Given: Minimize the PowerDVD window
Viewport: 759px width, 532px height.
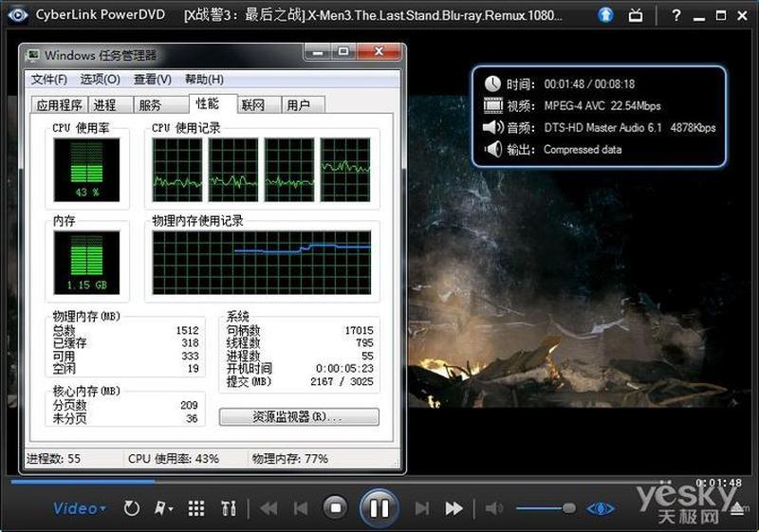Looking at the screenshot, I should [x=699, y=16].
